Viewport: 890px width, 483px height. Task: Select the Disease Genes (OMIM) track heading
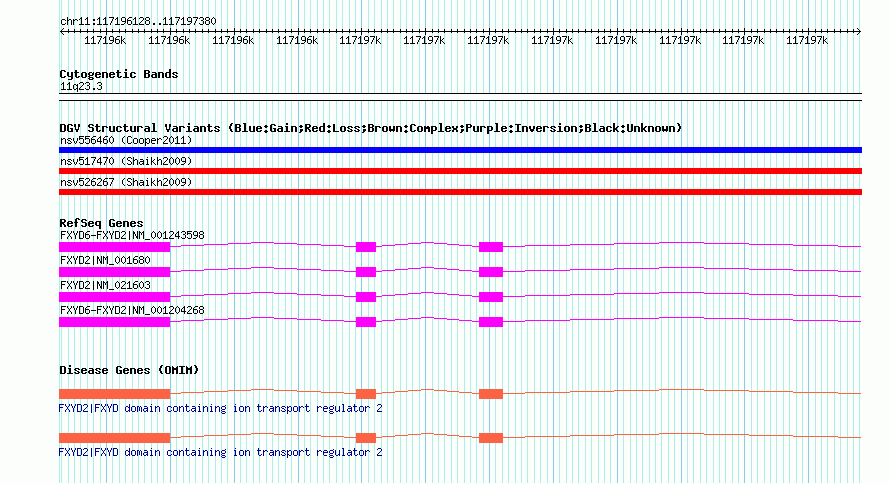click(x=129, y=370)
